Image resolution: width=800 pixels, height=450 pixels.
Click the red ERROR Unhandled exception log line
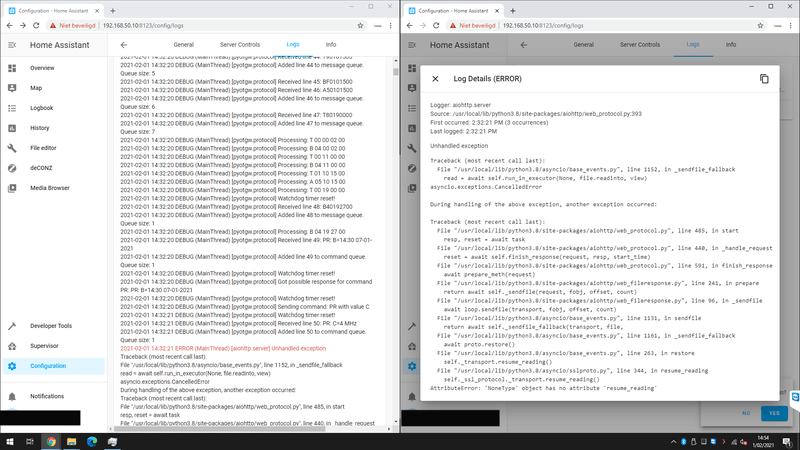[x=223, y=348]
